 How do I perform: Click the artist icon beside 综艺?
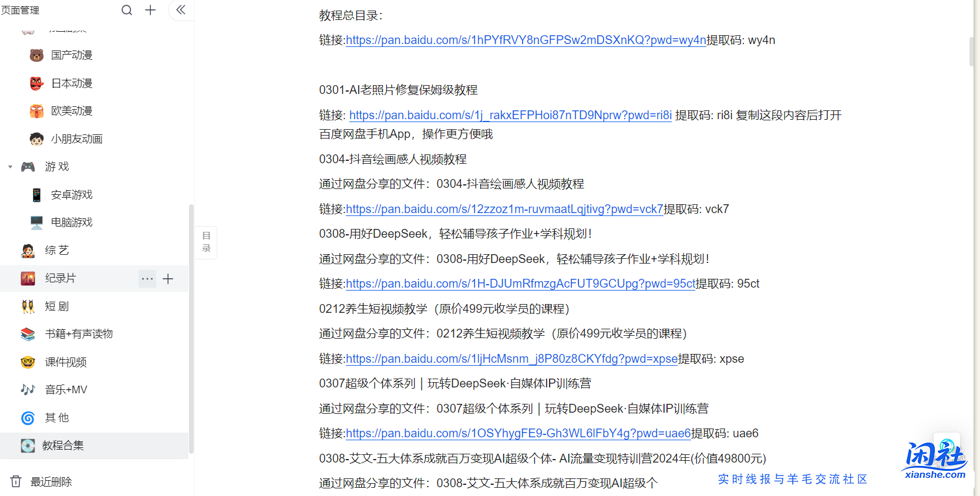(28, 251)
